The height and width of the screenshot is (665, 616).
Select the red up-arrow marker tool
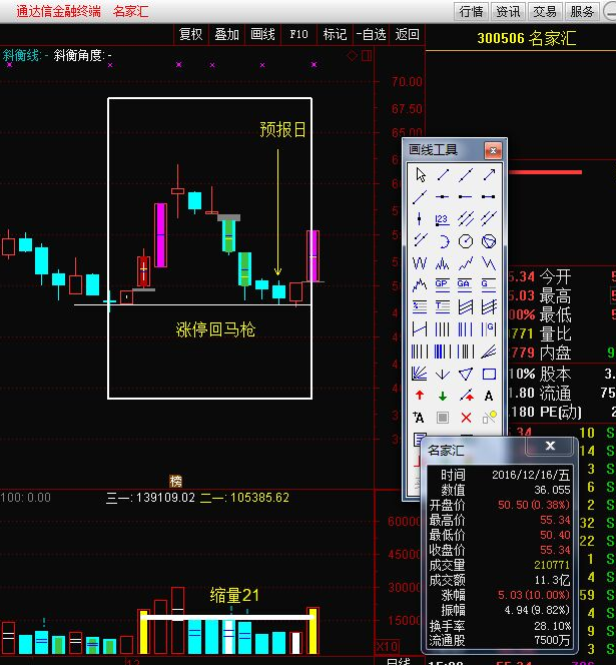pyautogui.click(x=420, y=396)
